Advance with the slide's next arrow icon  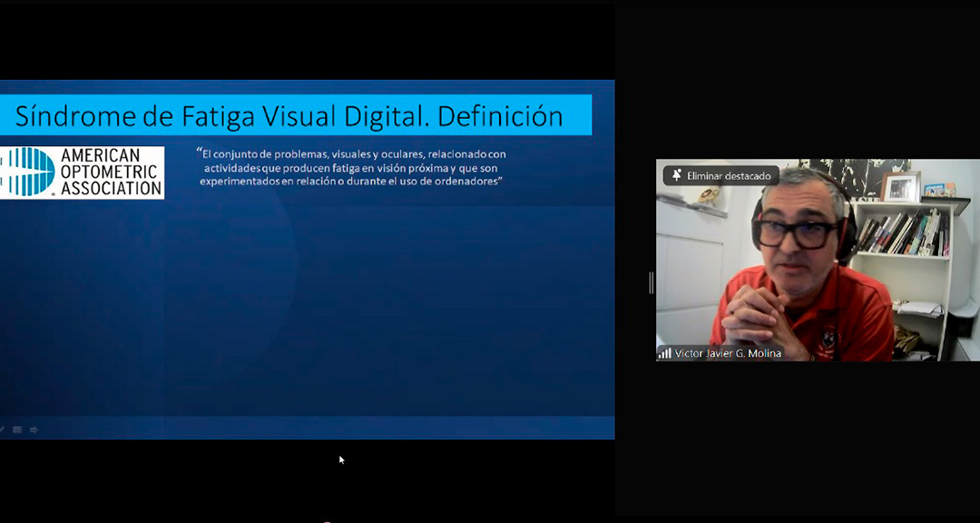pos(34,429)
